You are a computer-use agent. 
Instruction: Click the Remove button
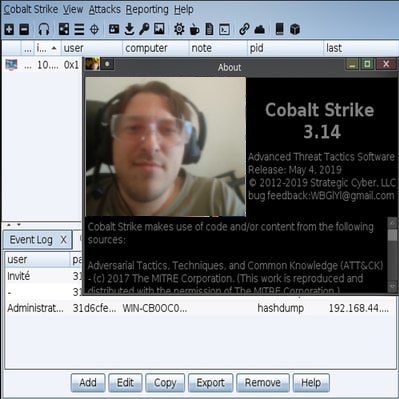[263, 383]
